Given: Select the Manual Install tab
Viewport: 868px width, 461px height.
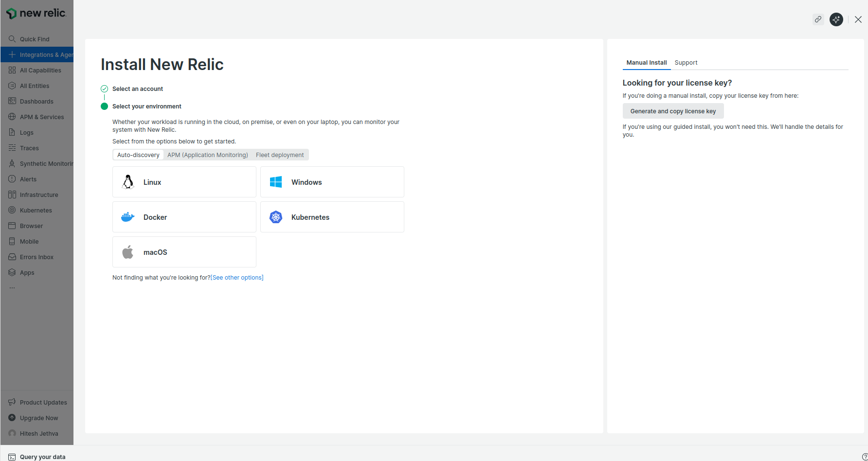Looking at the screenshot, I should [646, 63].
